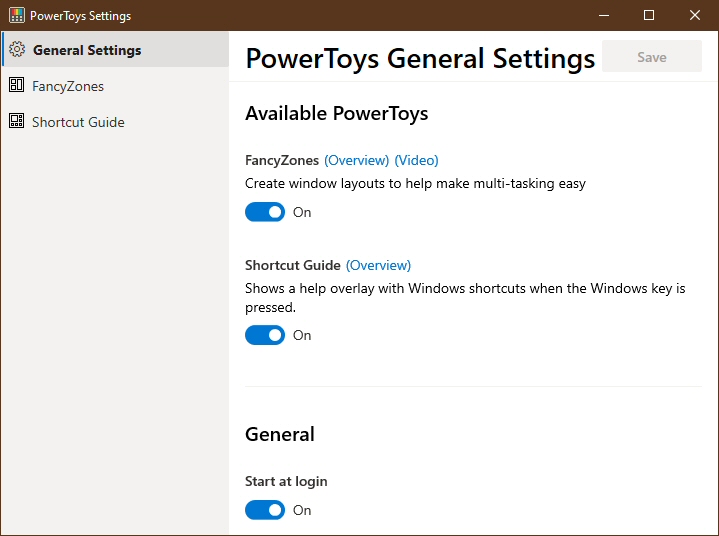Select the General Settings sidebar label
Screen dimensions: 719x536
point(87,50)
